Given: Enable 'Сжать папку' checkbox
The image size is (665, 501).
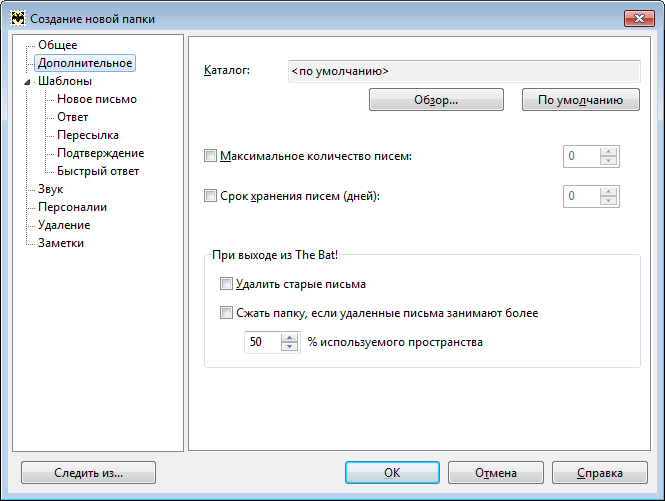Looking at the screenshot, I should 226,313.
